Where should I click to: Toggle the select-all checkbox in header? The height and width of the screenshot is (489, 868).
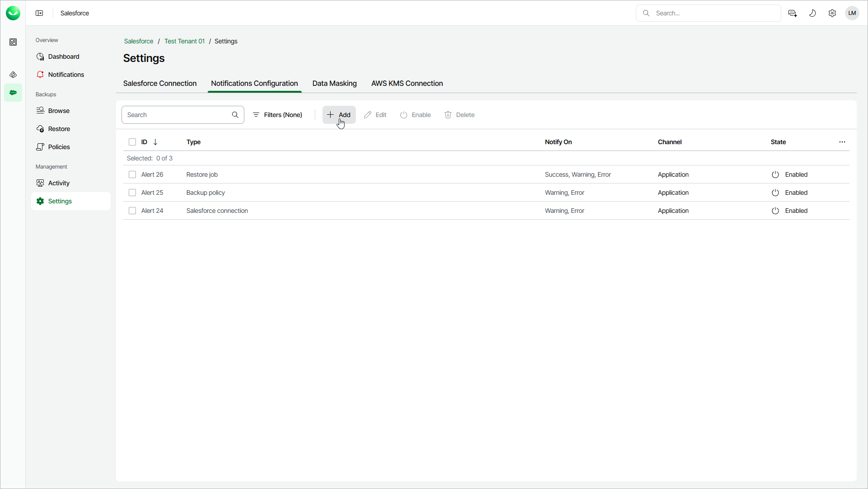(132, 142)
